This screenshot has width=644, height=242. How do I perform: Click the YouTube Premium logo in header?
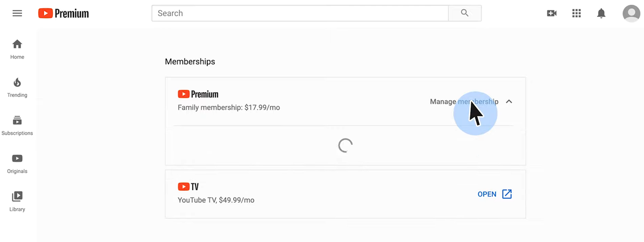click(x=64, y=13)
